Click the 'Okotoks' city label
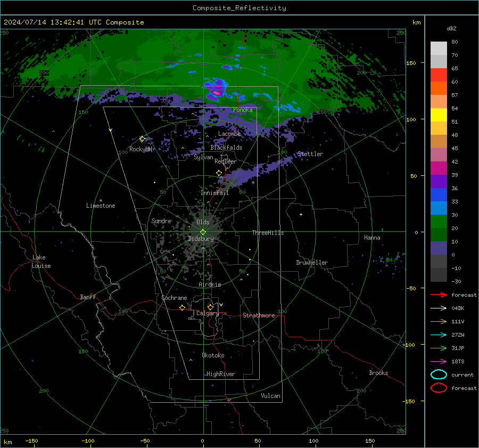The height and width of the screenshot is (448, 479). coord(213,355)
